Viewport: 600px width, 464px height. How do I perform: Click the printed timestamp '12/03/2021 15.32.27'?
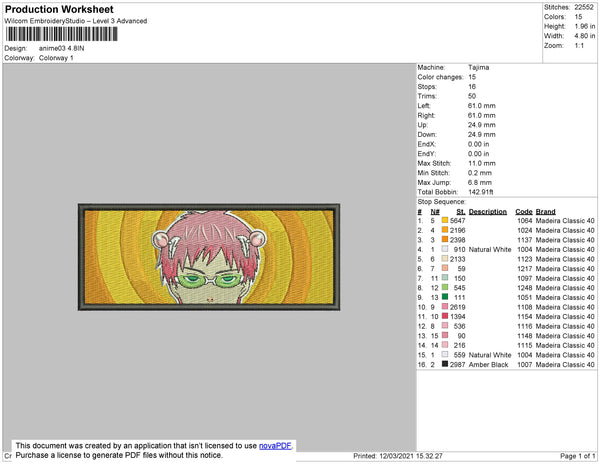pos(411,456)
